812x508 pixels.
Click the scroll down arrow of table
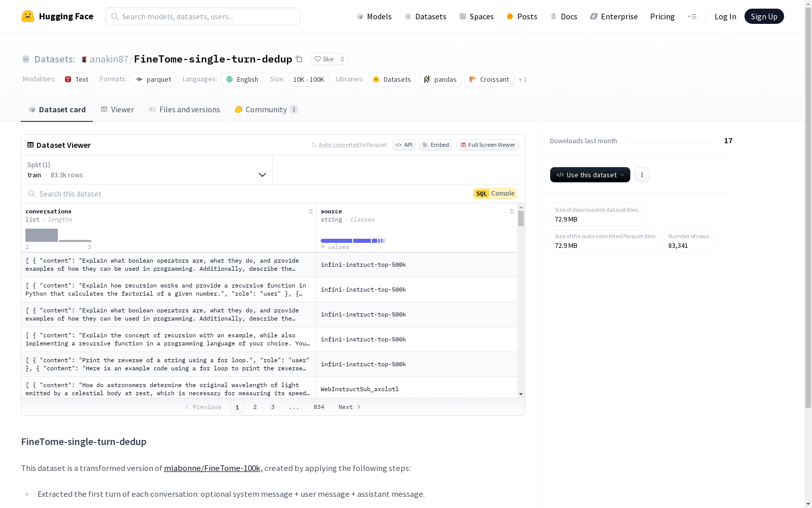(521, 394)
